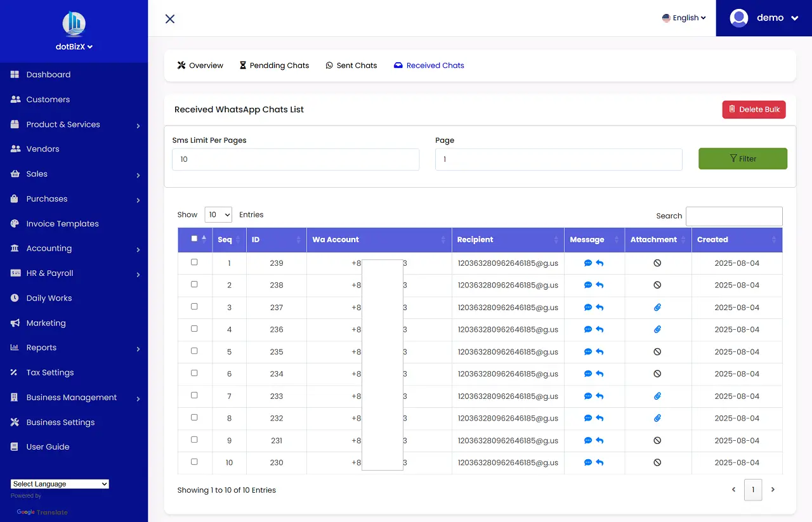Click the reply arrow icon for ID 238
The height and width of the screenshot is (522, 812).
(x=599, y=285)
